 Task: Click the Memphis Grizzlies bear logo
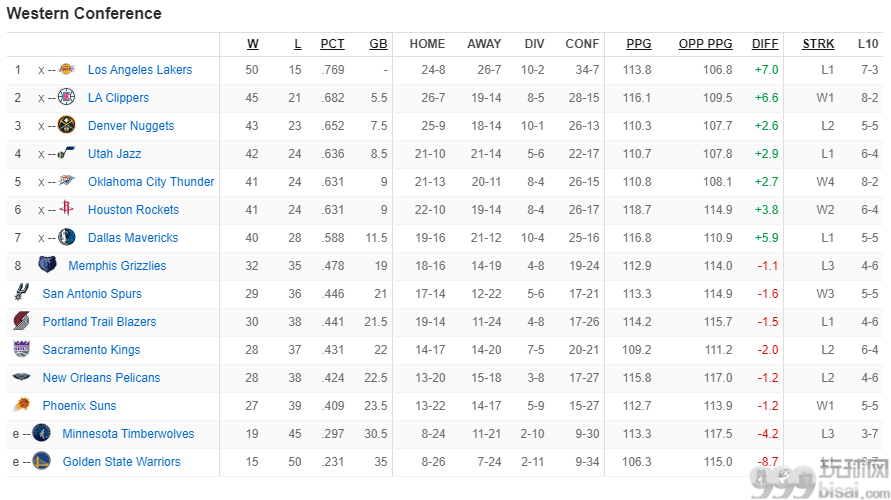point(47,264)
